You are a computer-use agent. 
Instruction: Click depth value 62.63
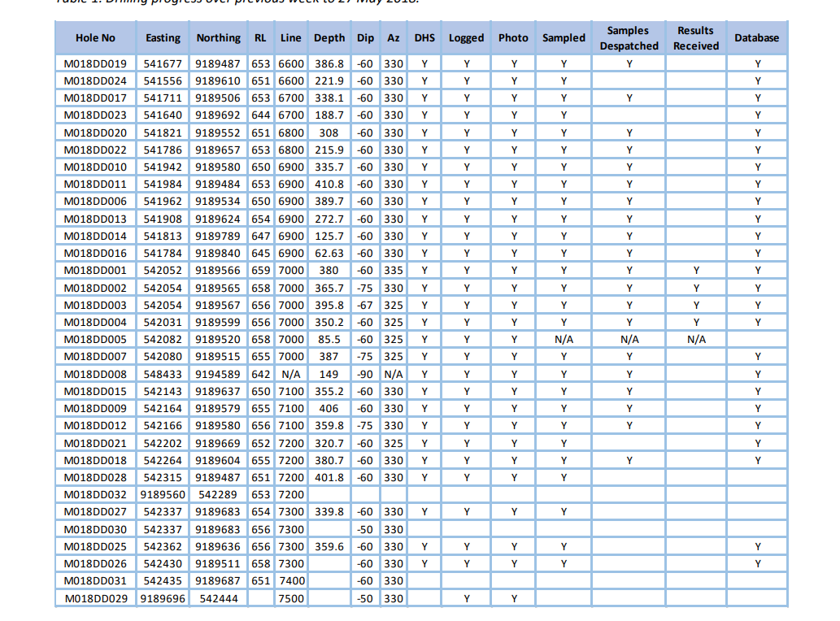(x=329, y=254)
